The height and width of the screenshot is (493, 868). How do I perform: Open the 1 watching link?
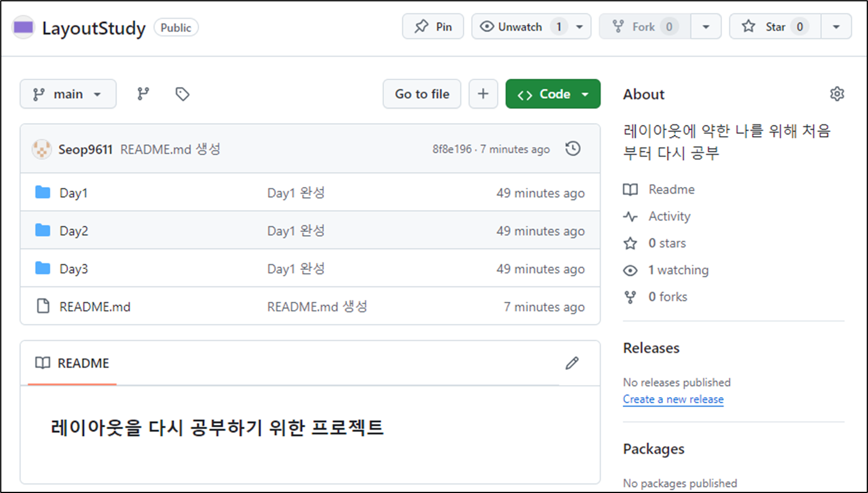point(678,270)
